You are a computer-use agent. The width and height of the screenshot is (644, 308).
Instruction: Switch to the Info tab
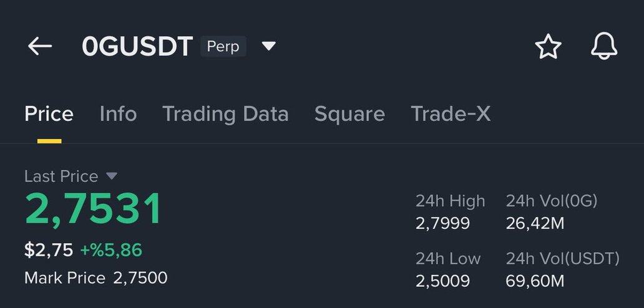point(118,114)
